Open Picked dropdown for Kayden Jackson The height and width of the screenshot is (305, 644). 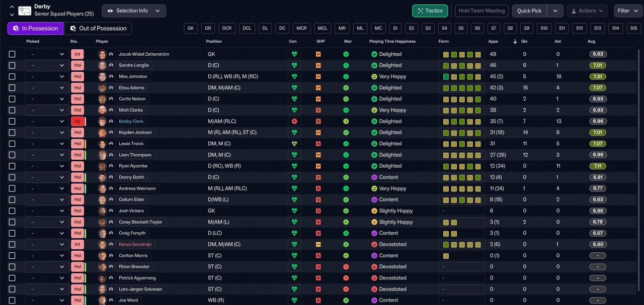[x=47, y=132]
